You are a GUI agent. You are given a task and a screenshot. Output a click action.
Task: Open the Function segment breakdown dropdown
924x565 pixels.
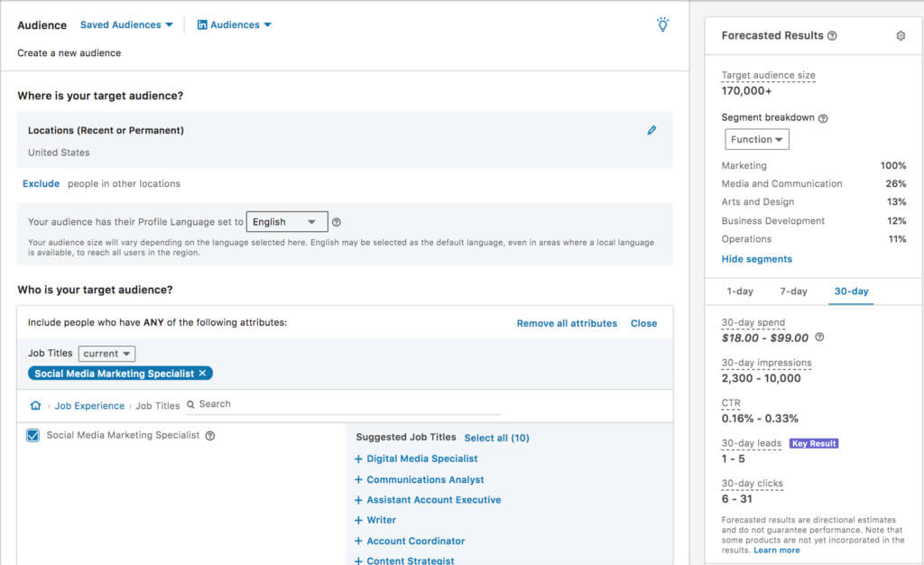point(756,139)
